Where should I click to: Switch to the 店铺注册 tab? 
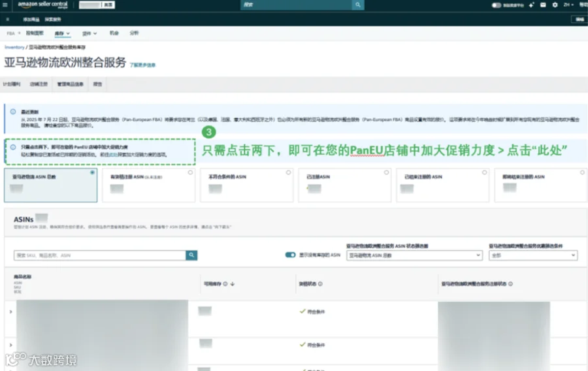coord(39,84)
